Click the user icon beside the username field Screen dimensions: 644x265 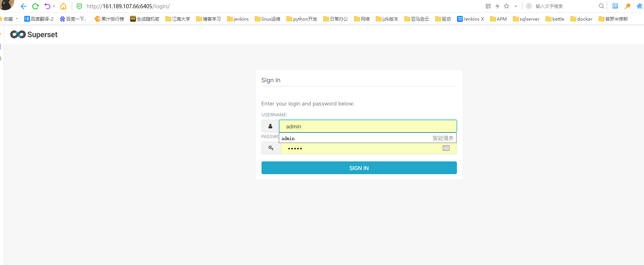tap(270, 126)
